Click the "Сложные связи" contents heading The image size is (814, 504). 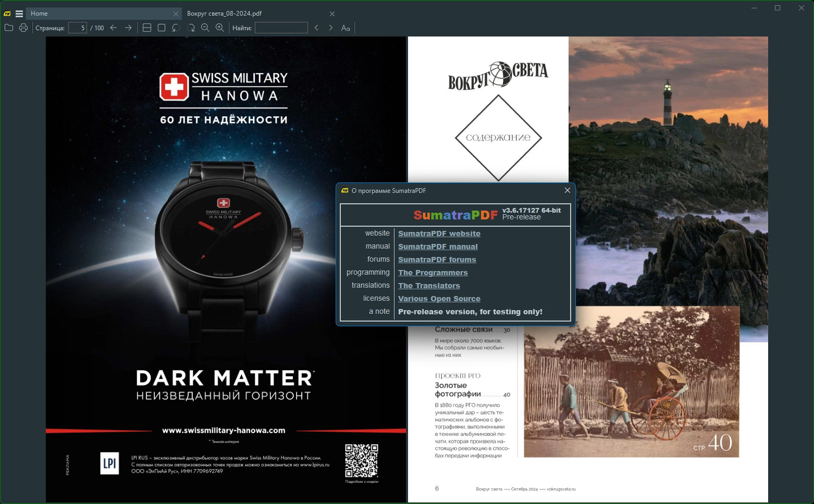464,329
